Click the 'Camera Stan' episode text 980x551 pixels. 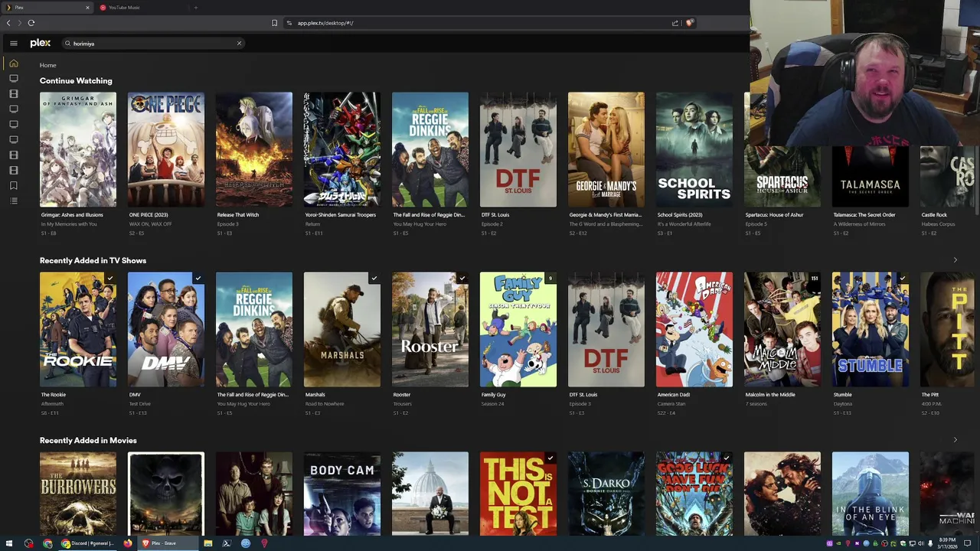tap(671, 404)
